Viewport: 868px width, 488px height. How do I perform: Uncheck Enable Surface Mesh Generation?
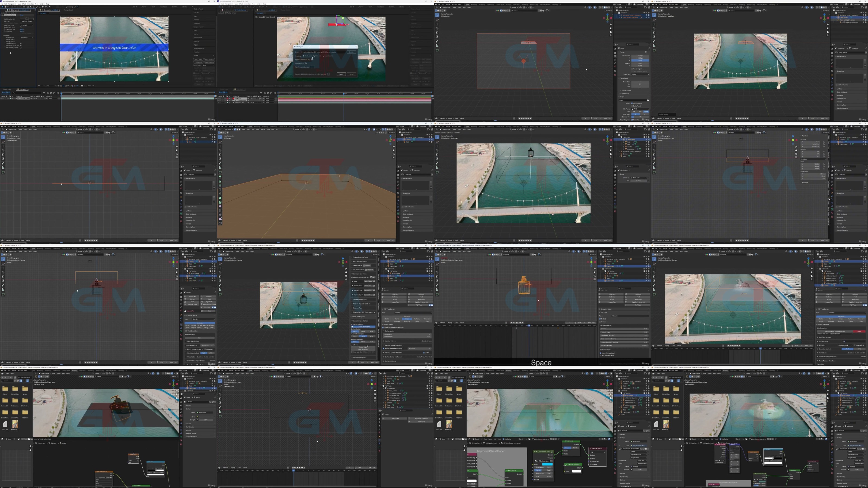click(x=383, y=328)
